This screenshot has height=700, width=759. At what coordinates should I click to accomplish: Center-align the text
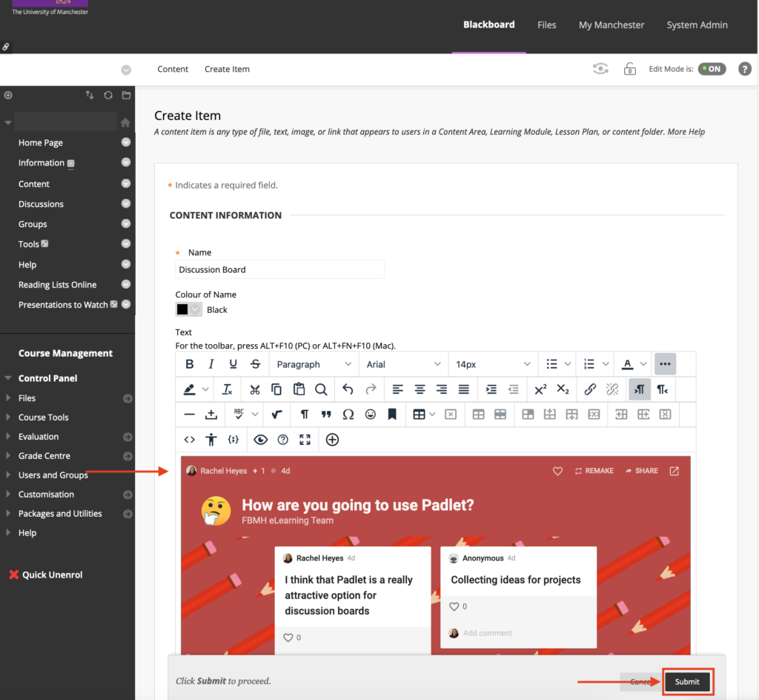420,389
